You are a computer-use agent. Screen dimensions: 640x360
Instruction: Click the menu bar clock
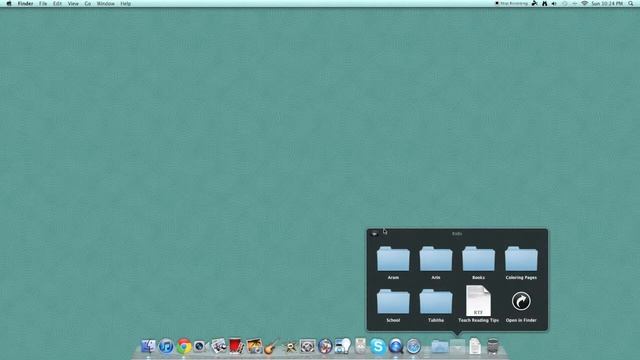(x=607, y=3)
